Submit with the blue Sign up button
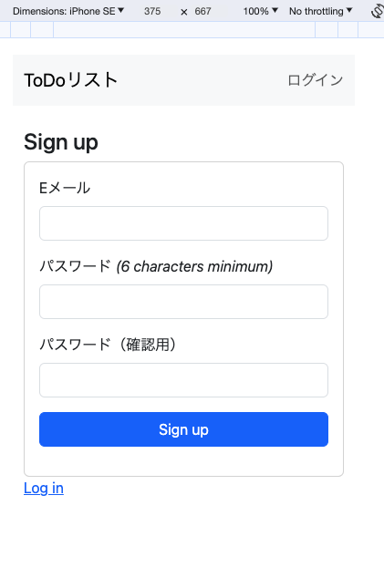 click(184, 429)
